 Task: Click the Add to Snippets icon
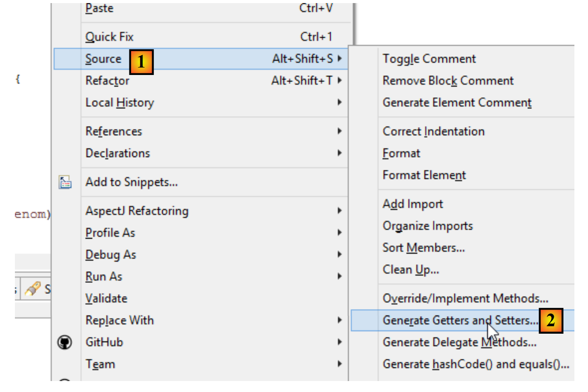pyautogui.click(x=65, y=182)
